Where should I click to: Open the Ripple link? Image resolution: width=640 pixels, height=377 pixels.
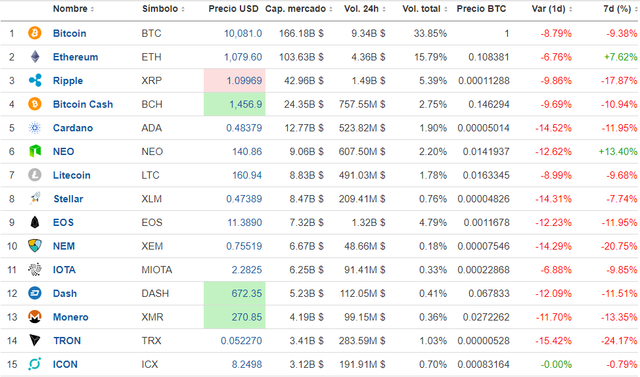point(68,81)
